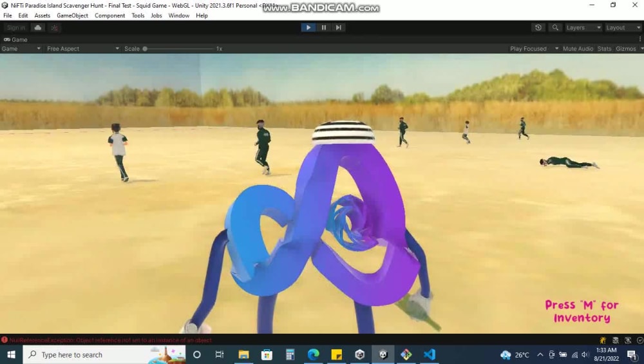The image size is (644, 364).
Task: Open the background tasks checkmark icon
Action: tap(640, 340)
